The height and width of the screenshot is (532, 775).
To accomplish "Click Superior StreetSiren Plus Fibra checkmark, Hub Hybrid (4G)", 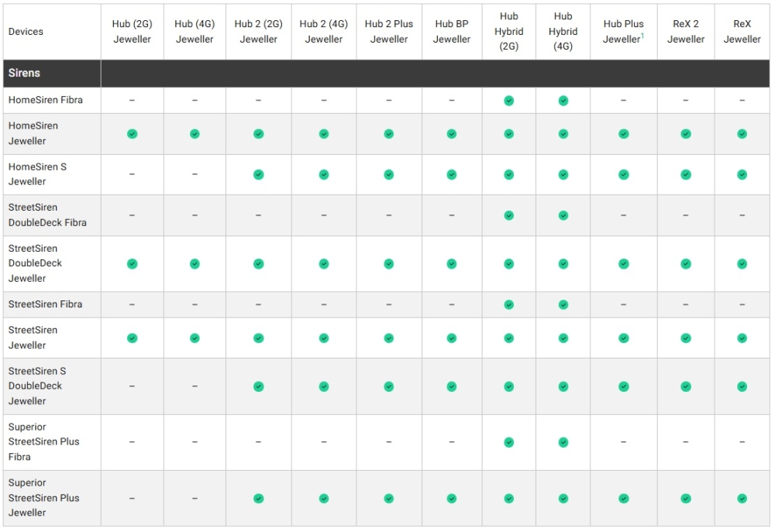I will coord(563,442).
